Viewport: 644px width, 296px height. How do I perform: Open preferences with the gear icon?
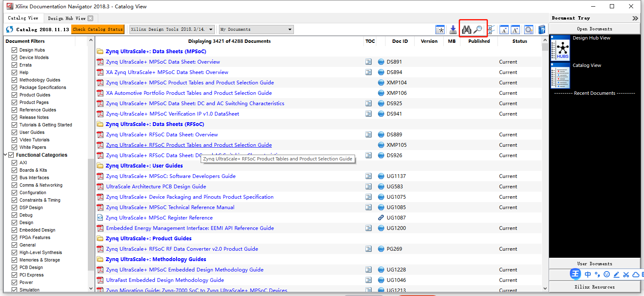tap(528, 29)
